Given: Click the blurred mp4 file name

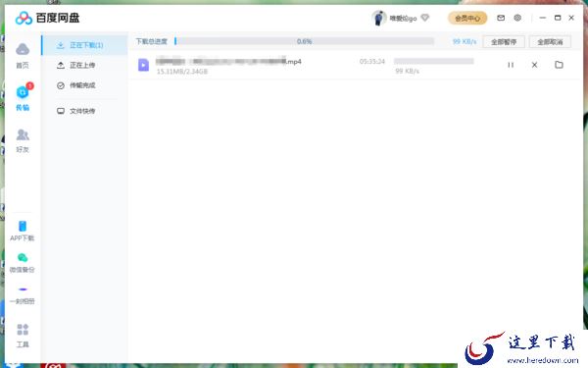Looking at the screenshot, I should (228, 61).
